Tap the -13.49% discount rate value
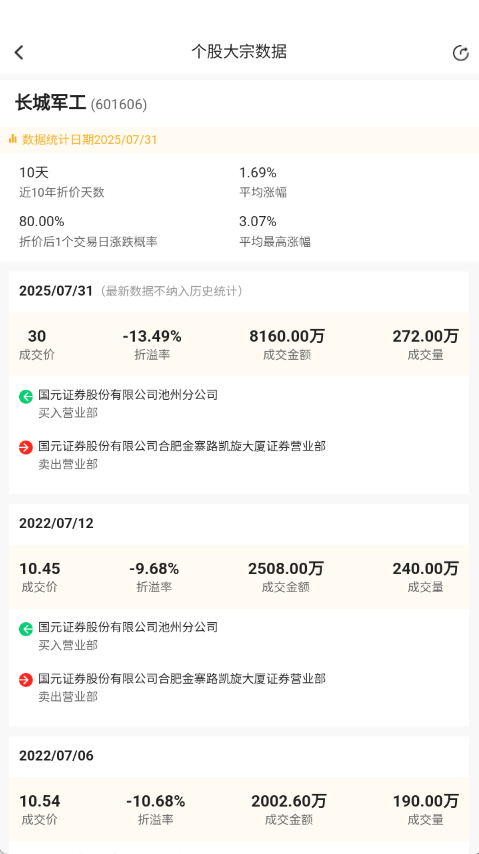This screenshot has width=479, height=854. (x=152, y=337)
